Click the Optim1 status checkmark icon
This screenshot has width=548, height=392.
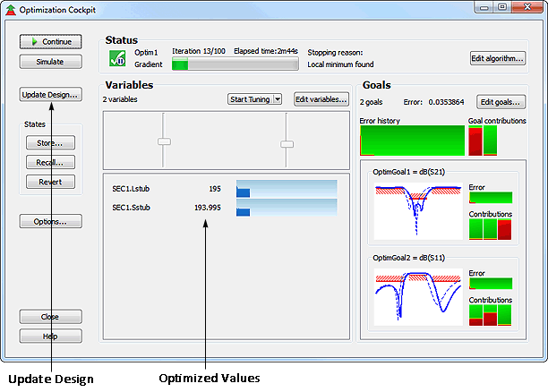click(x=116, y=58)
